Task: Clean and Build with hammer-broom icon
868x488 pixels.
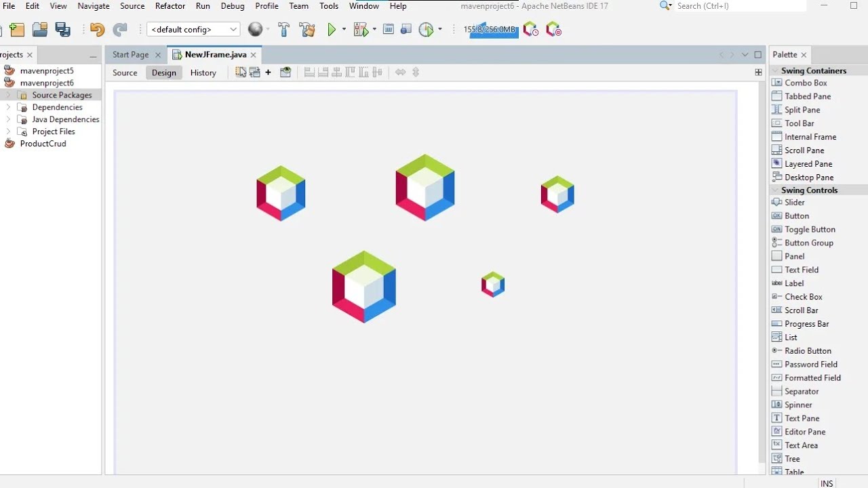Action: (307, 30)
